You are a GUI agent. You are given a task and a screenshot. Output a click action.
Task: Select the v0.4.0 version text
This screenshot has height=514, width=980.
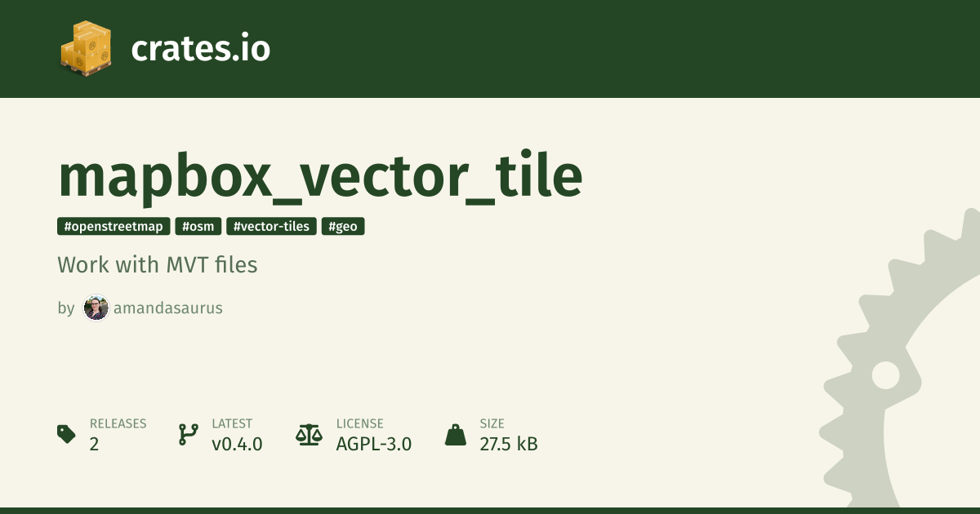tap(237, 445)
